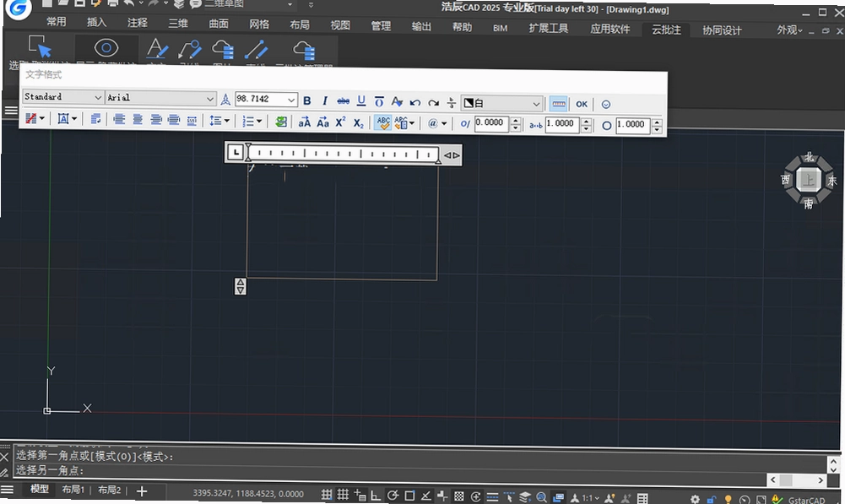
Task: Open the 常用 ribbon tab
Action: [56, 22]
